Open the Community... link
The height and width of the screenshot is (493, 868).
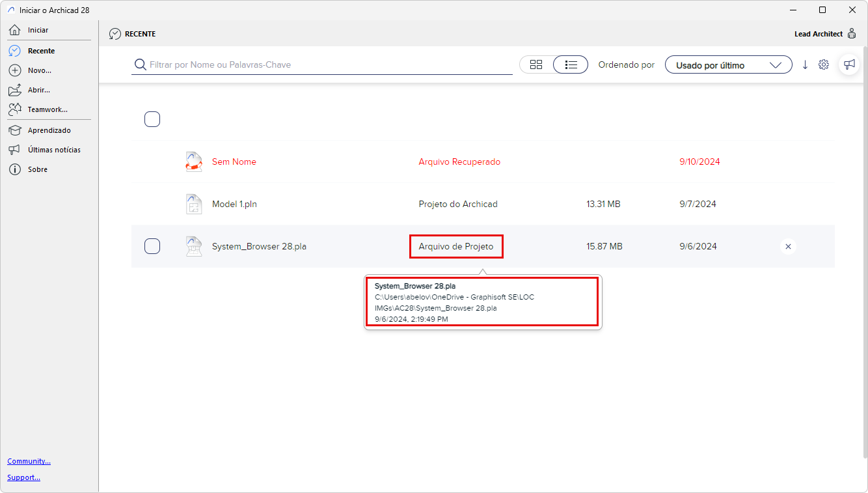point(29,461)
